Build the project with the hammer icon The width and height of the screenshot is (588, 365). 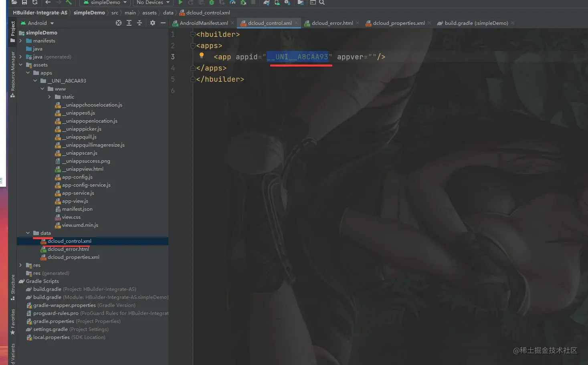pyautogui.click(x=69, y=2)
